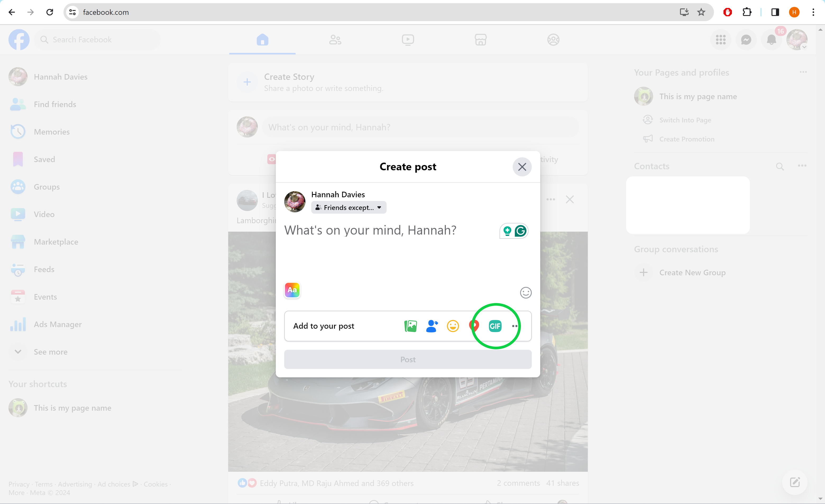Viewport: 825px width, 504px height.
Task: Install app icon in address bar
Action: (x=684, y=12)
